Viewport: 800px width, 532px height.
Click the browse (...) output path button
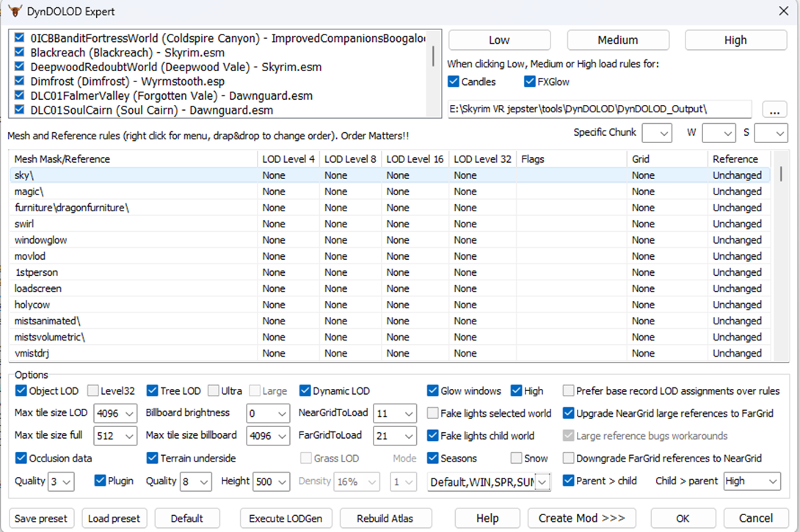(x=774, y=109)
